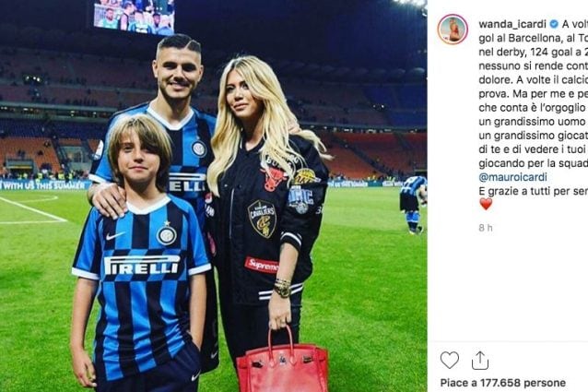
Task: Click the caption line un grandissimo uomo
Action: point(534,122)
